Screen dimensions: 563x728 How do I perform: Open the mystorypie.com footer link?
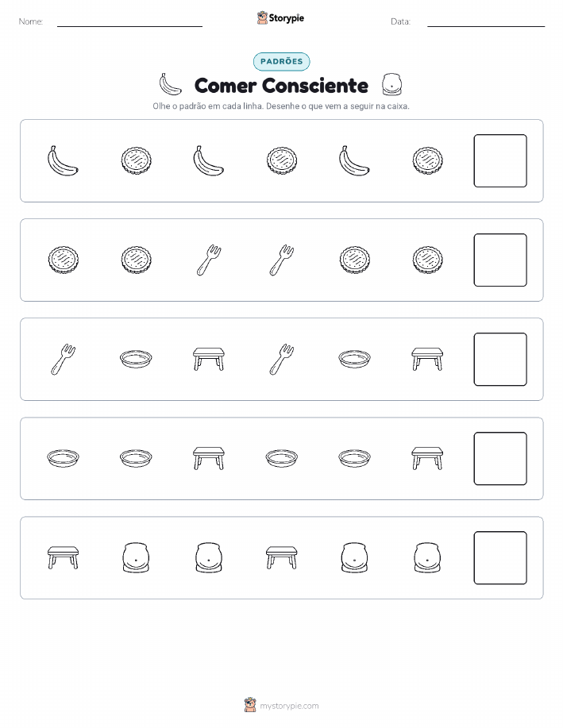click(x=289, y=706)
